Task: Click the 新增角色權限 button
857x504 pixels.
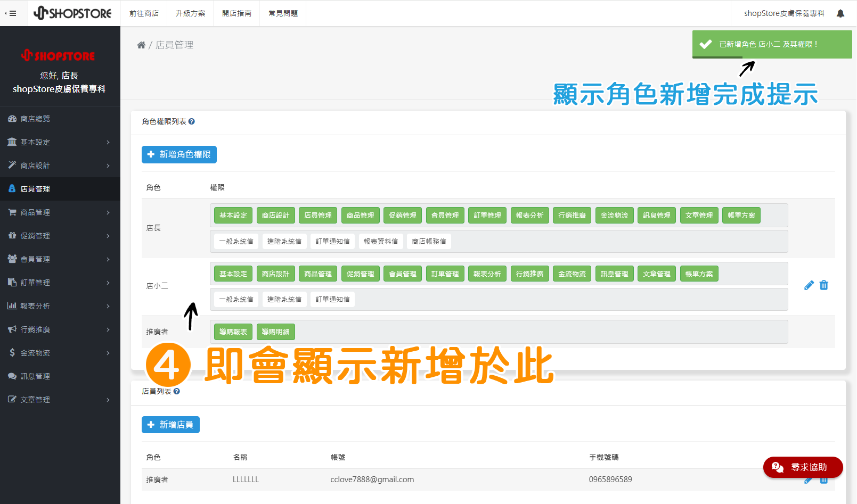Action: point(179,154)
